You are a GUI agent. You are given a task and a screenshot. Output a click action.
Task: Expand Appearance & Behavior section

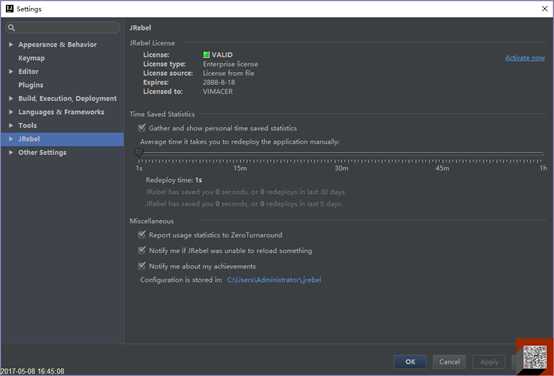click(11, 45)
